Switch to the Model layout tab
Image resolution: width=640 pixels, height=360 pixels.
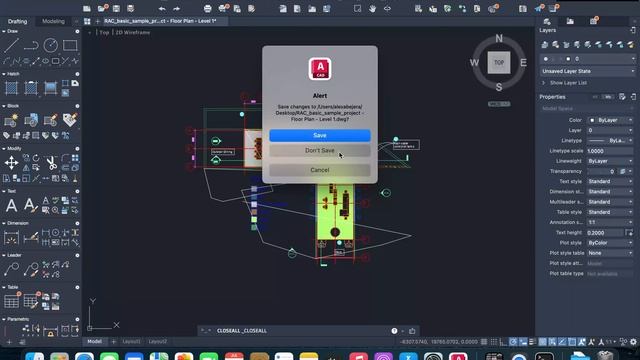click(95, 342)
